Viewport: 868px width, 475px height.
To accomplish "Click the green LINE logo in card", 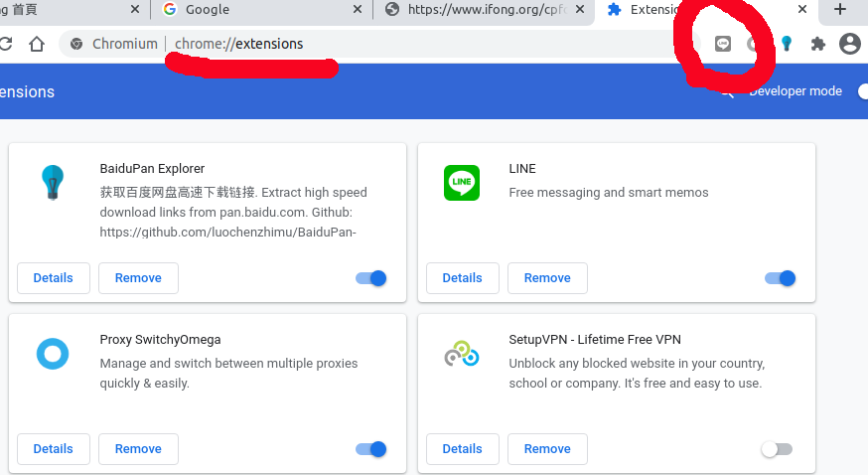I will [x=461, y=183].
